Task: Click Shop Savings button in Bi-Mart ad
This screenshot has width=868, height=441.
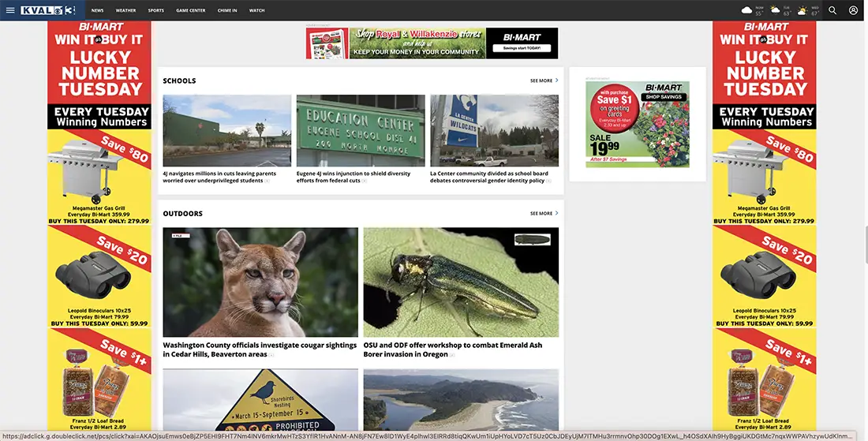Action: [x=664, y=97]
